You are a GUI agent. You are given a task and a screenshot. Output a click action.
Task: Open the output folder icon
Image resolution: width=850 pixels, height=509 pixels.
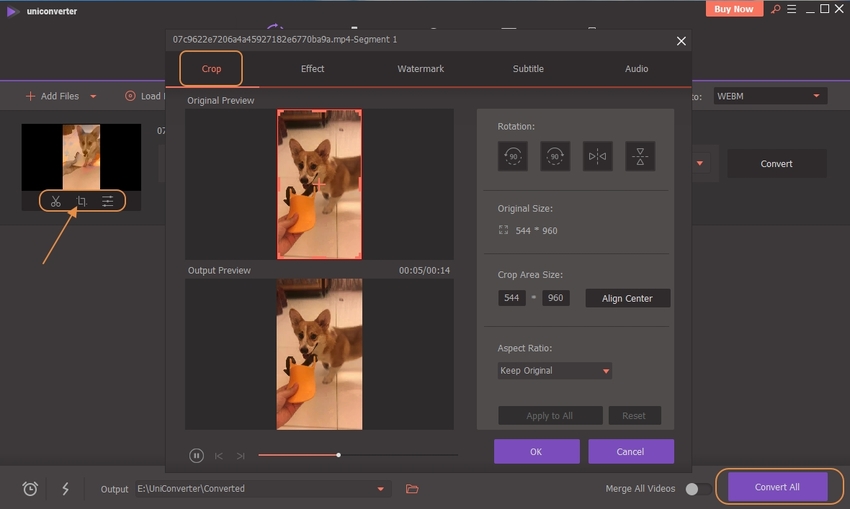412,489
